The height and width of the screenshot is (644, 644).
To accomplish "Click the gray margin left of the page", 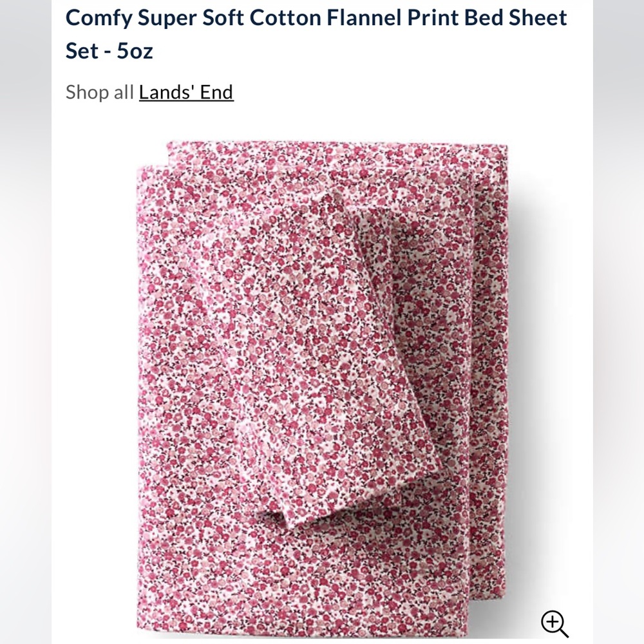I will click(x=26, y=322).
